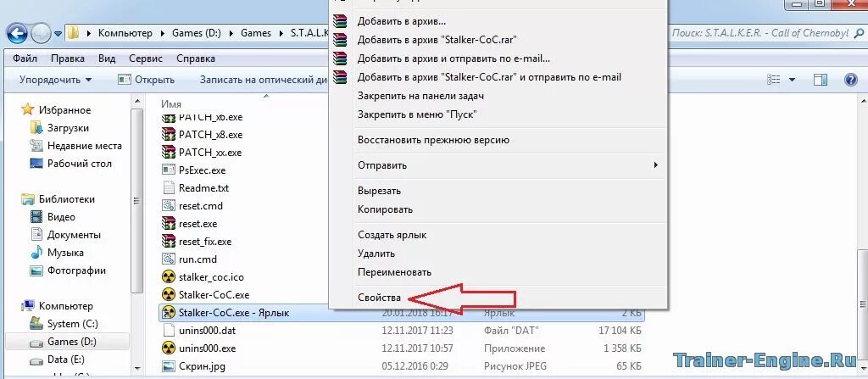Image resolution: width=868 pixels, height=379 pixels.
Task: Toggle the preview pane icon
Action: pos(821,80)
